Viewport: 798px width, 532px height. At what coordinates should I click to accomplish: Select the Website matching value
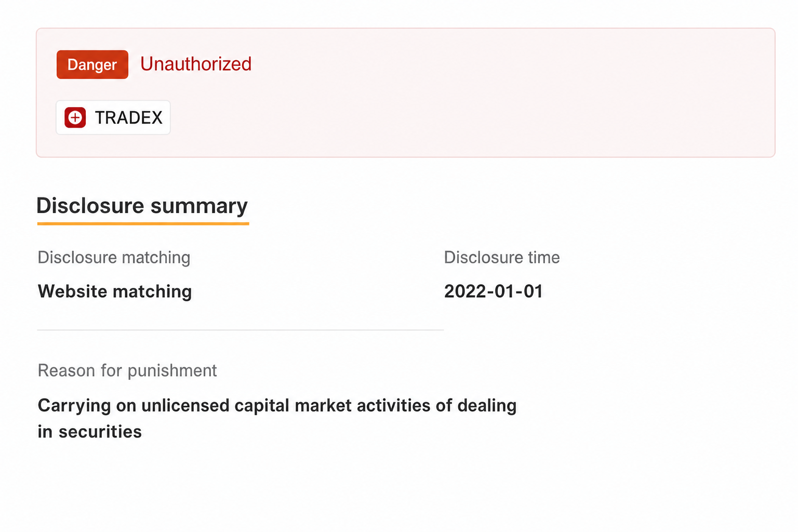coord(115,291)
